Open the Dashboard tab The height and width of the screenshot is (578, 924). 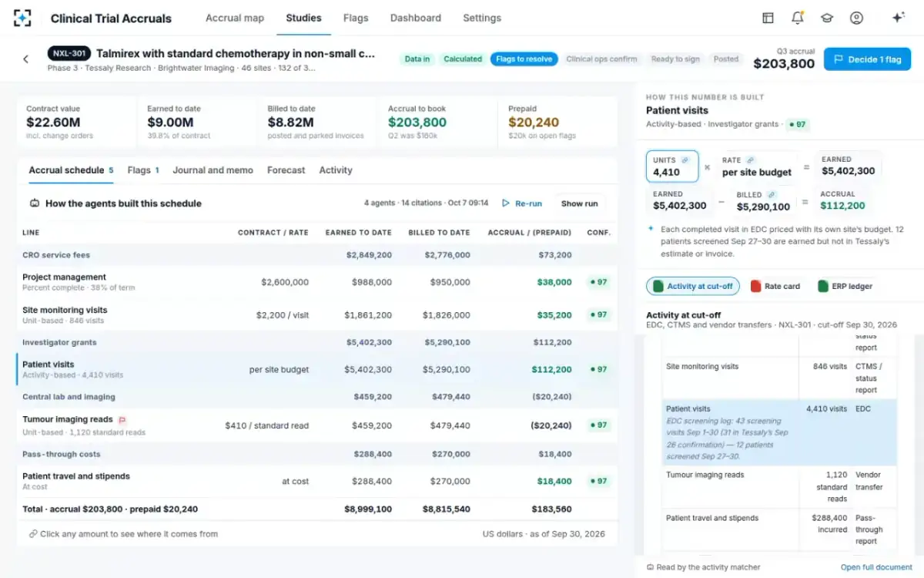[x=416, y=18]
